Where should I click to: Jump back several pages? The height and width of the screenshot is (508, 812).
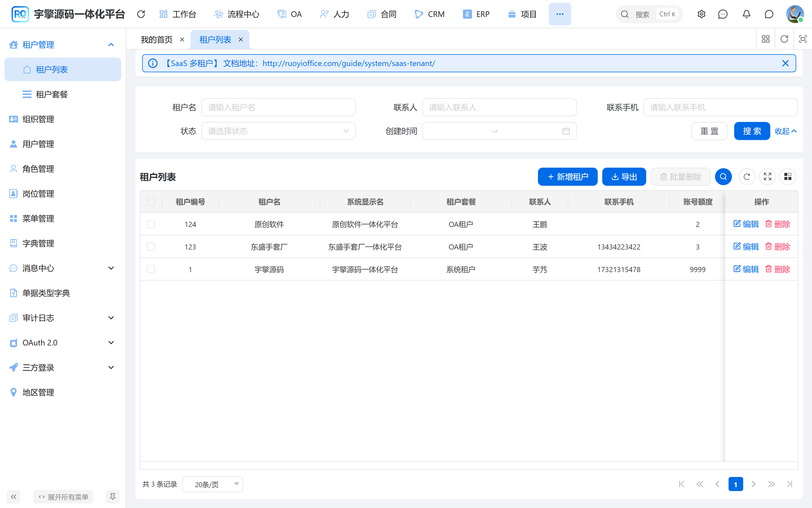point(700,484)
